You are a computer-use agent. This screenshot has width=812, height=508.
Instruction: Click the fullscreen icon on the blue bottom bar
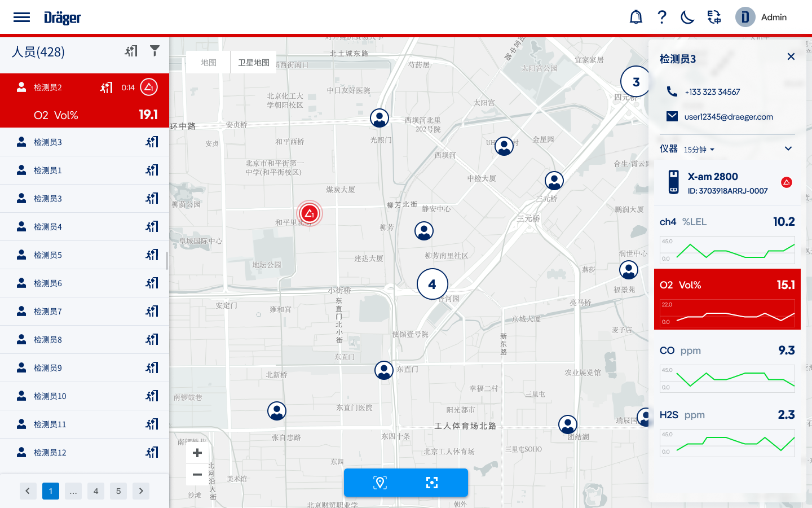click(431, 483)
